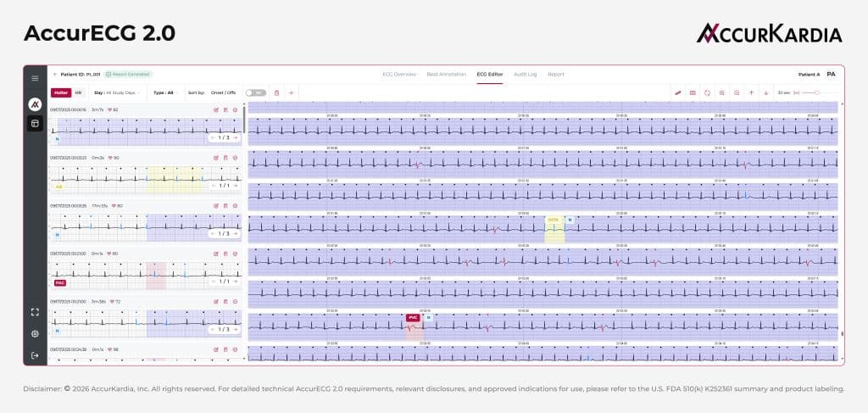868x413 pixels.
Task: Click the Report Generated status badge
Action: coord(130,75)
